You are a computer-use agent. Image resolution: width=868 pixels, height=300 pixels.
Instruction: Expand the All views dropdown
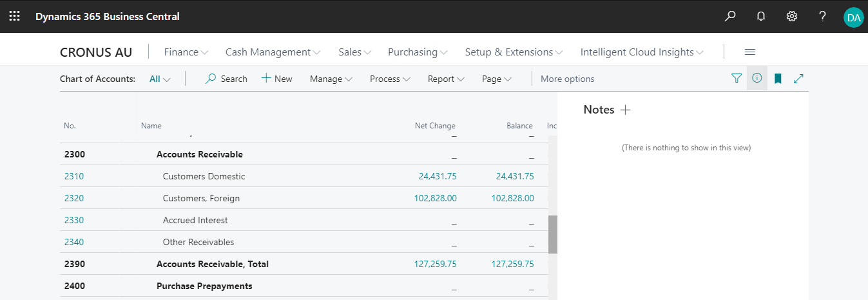[x=160, y=79]
